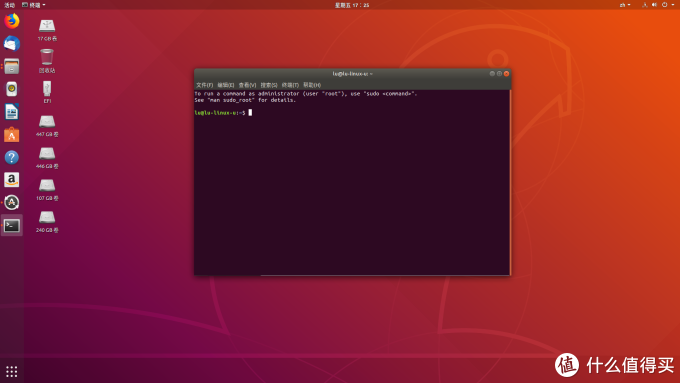680x383 pixels.
Task: Open Rhythmbox music player in dock
Action: 12,89
